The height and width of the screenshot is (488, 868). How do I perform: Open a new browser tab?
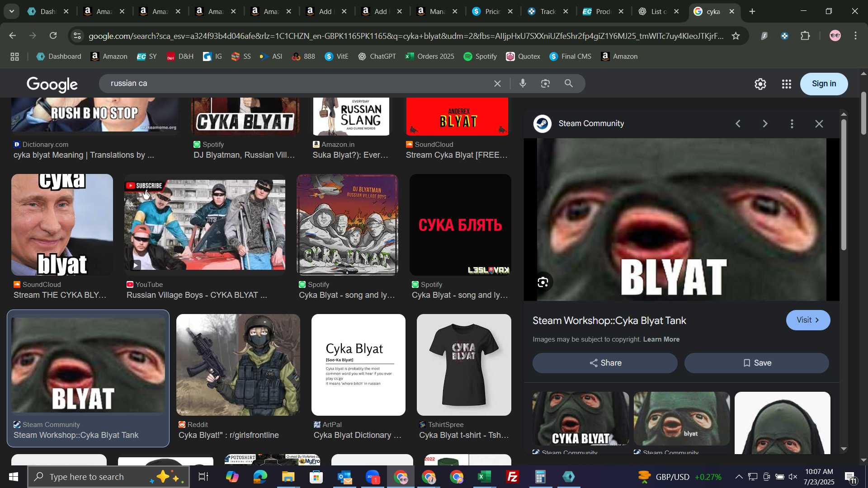click(753, 12)
